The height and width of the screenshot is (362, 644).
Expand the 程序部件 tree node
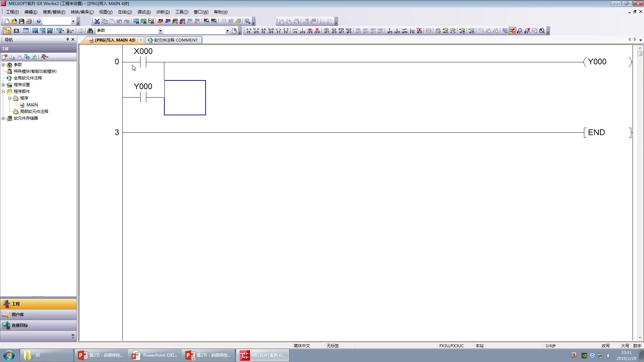click(4, 92)
